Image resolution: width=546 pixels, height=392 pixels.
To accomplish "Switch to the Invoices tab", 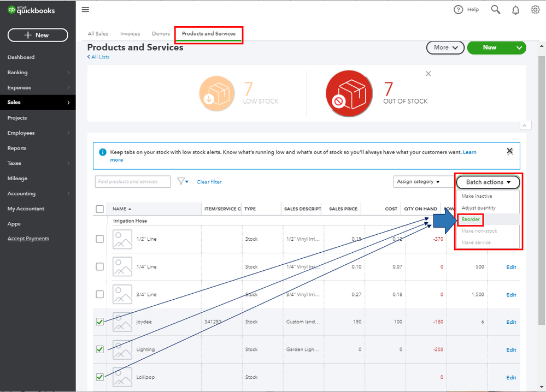I will 130,34.
